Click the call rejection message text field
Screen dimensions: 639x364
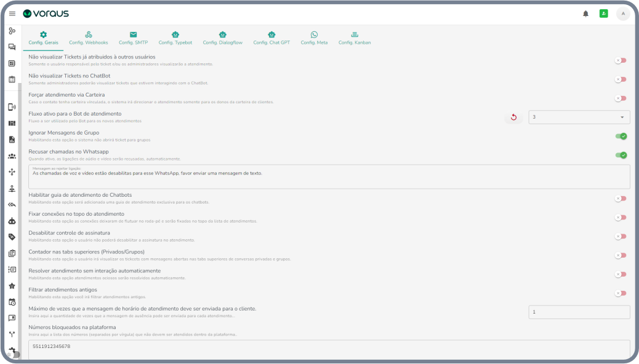pyautogui.click(x=329, y=177)
